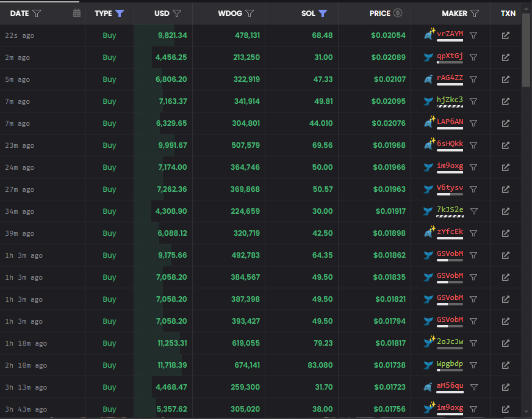Open maker wallet 6sHQkk
This screenshot has width=532, height=419.
pos(450,144)
